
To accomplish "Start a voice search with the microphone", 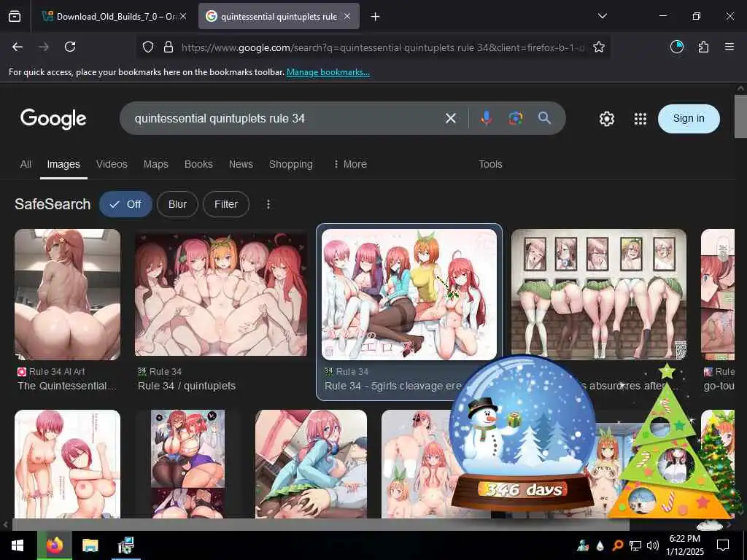I will click(486, 118).
